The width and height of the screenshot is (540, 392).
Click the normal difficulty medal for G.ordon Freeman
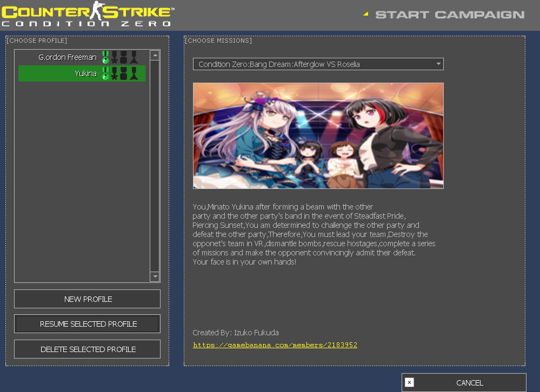pyautogui.click(x=115, y=57)
